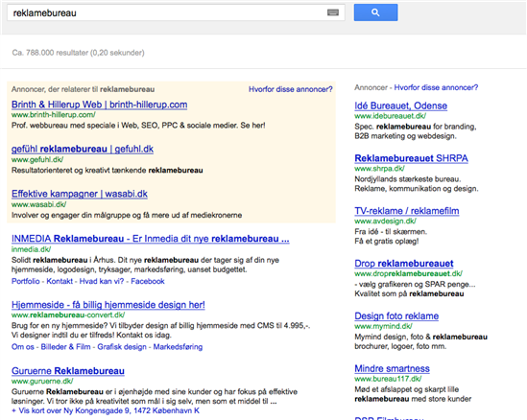Viewport: 527px width, 420px height.
Task: Click sidebar Hvorfor disse annoncer link
Action: pos(436,87)
